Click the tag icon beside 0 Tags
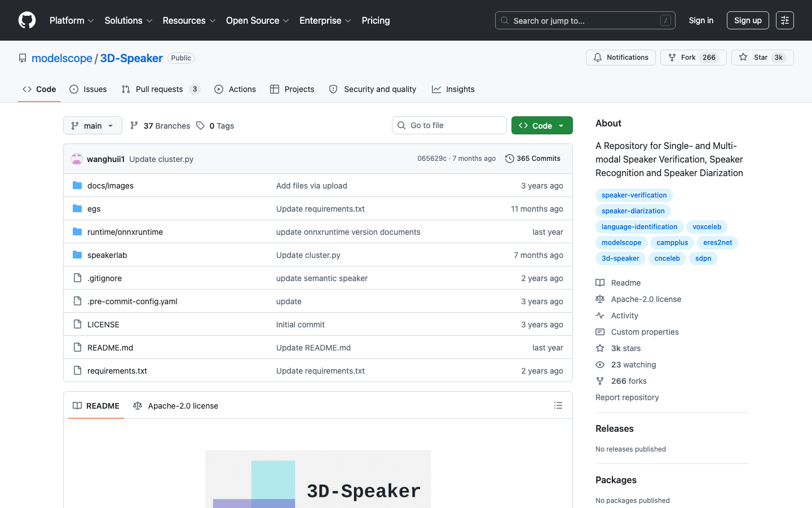The image size is (812, 508). coord(201,125)
